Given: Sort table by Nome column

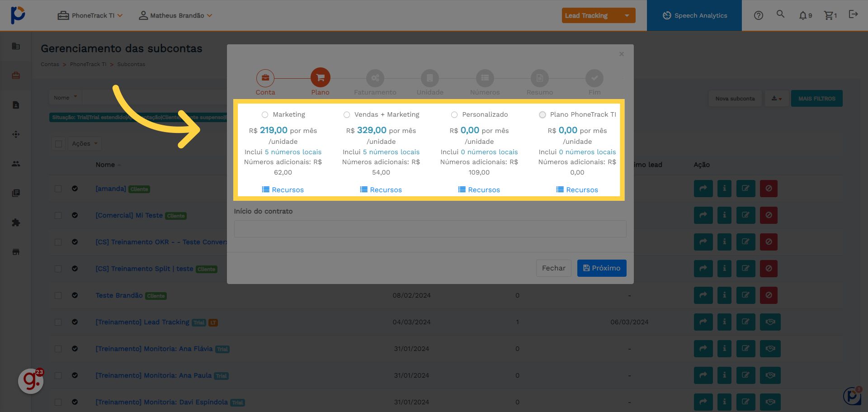Looking at the screenshot, I should 108,165.
